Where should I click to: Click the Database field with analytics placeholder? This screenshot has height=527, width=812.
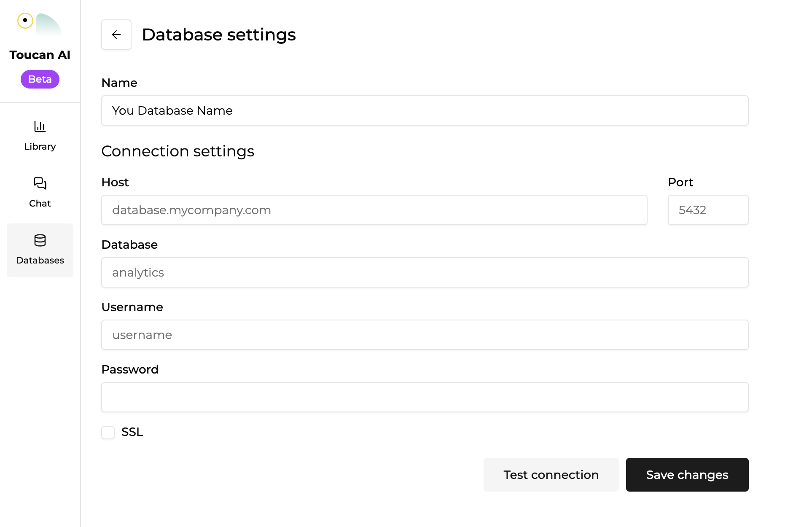click(x=425, y=272)
